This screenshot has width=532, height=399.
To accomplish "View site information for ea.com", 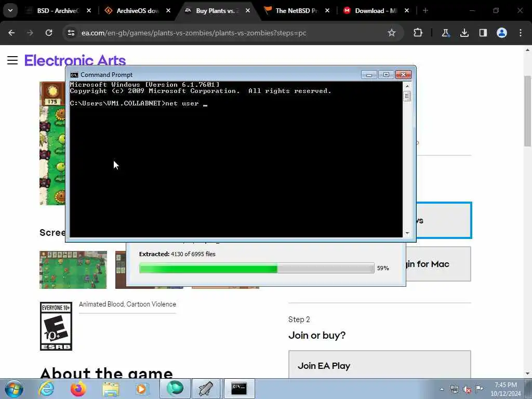I will 71,33.
